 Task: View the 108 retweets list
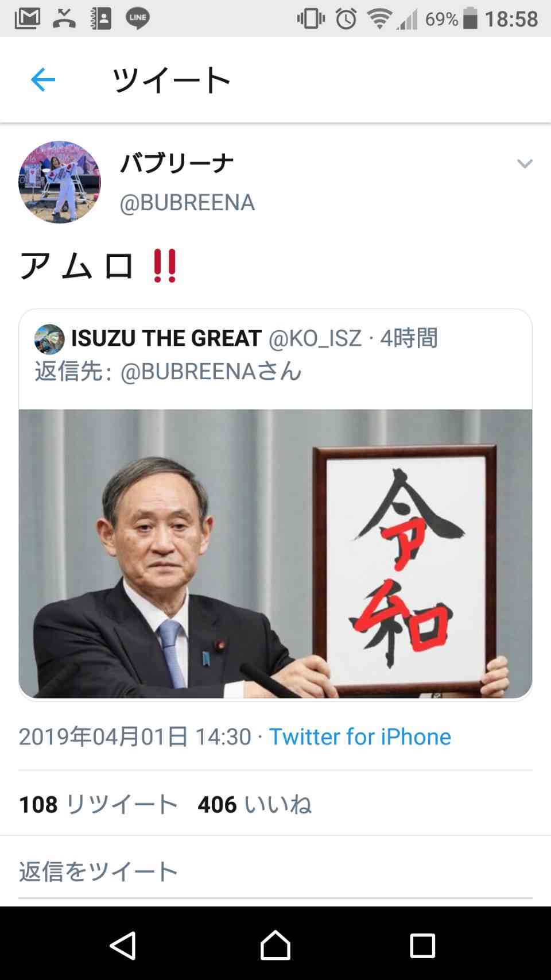point(98,804)
